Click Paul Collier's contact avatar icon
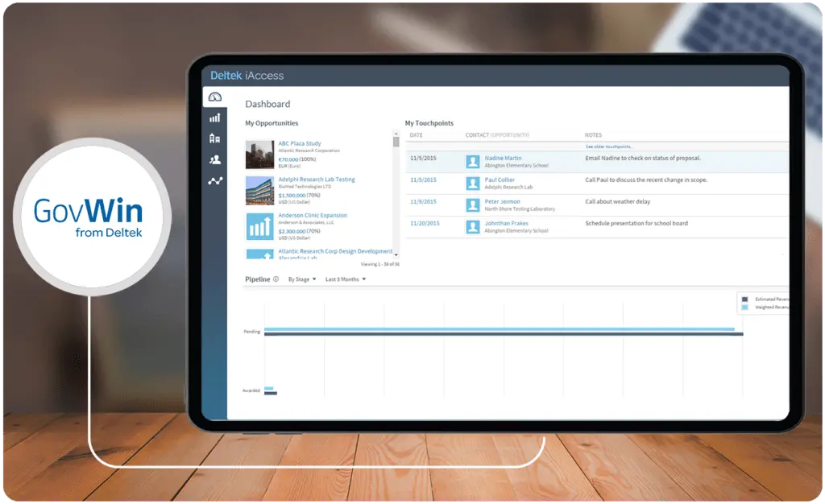Viewport: 825px width, 504px height. [x=472, y=184]
